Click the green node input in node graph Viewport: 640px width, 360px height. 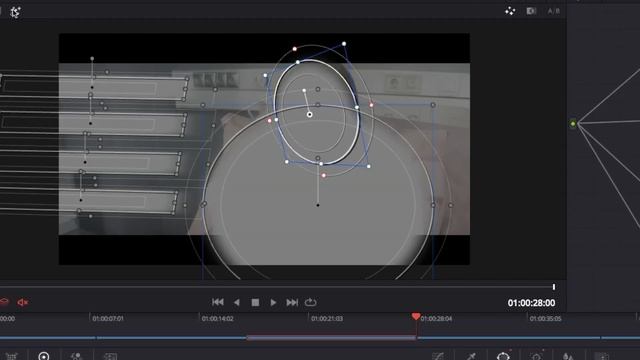point(573,123)
